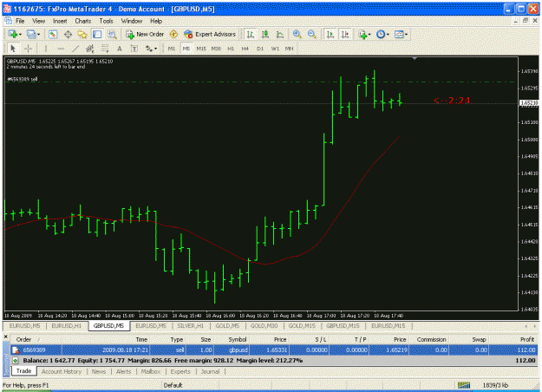Close the Terminal panel with X
Screen dimensions: 542x392
click(5, 336)
